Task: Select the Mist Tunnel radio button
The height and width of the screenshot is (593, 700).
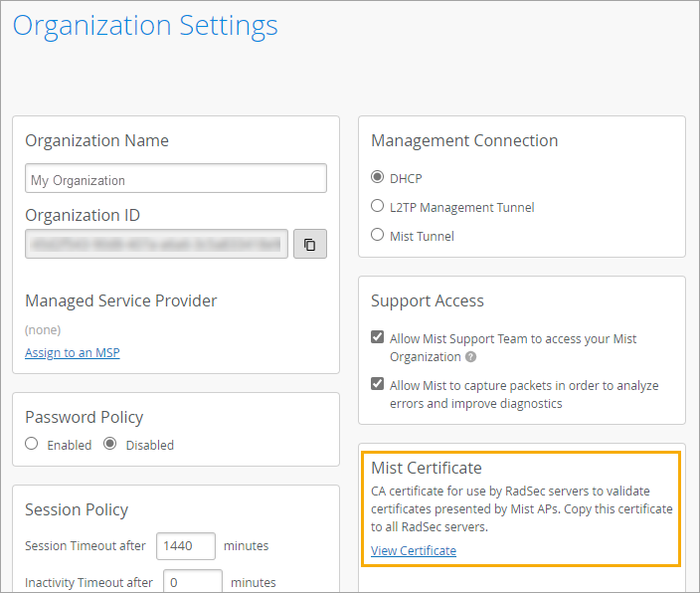Action: coord(378,236)
